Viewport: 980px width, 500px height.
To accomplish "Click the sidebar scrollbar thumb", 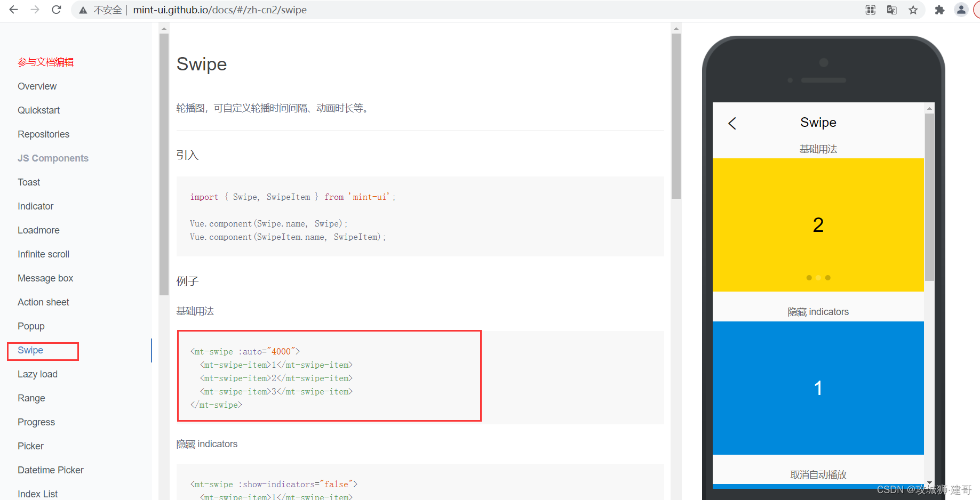I will [x=164, y=164].
